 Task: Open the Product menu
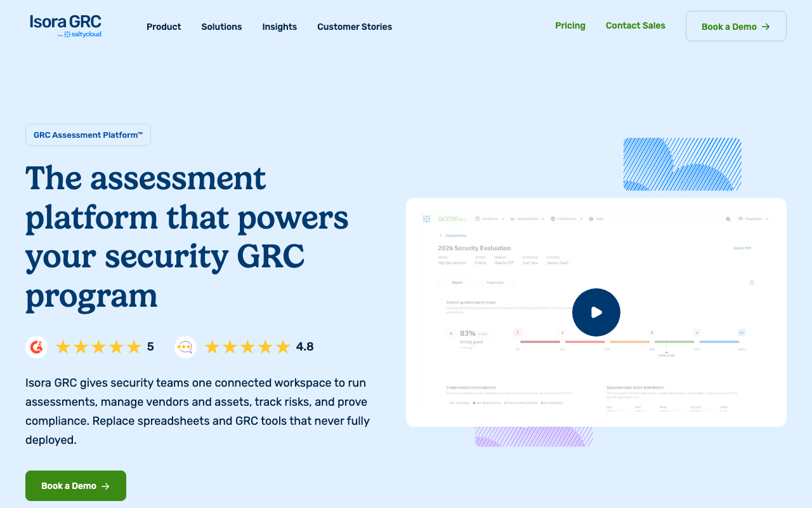164,27
